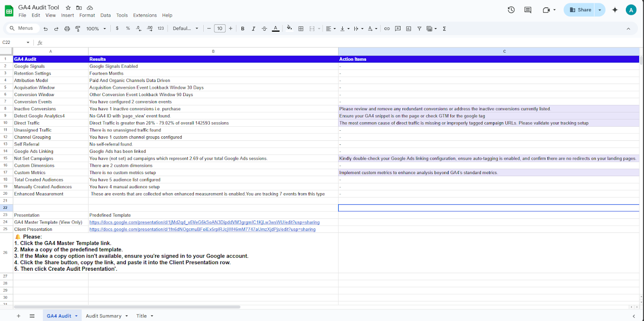
Task: Switch to the Audit Summary sheet tab
Action: [104, 316]
